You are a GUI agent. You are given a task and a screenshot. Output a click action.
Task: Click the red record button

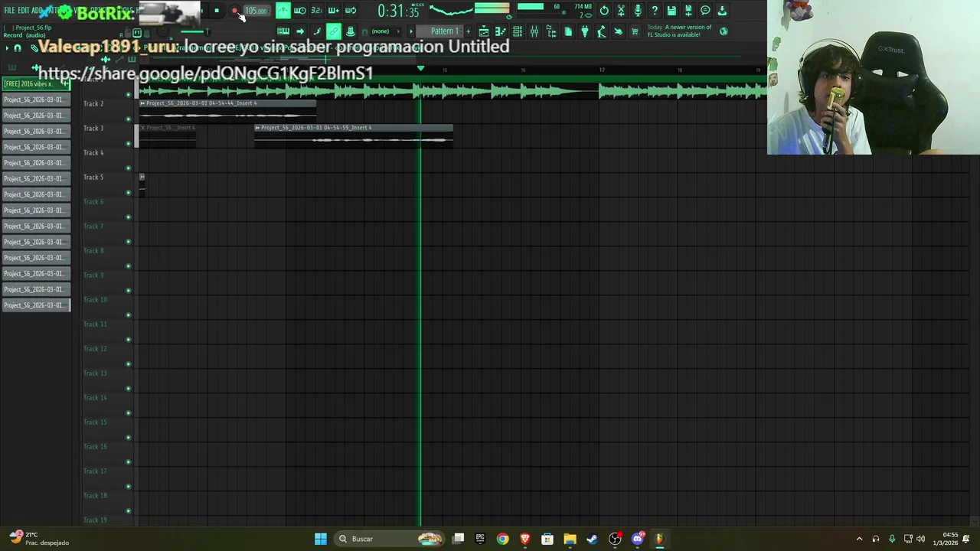(x=234, y=11)
